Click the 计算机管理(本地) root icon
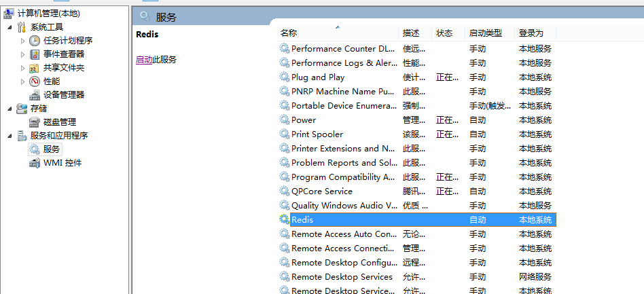Viewport: 644px width, 294px height. coord(8,14)
